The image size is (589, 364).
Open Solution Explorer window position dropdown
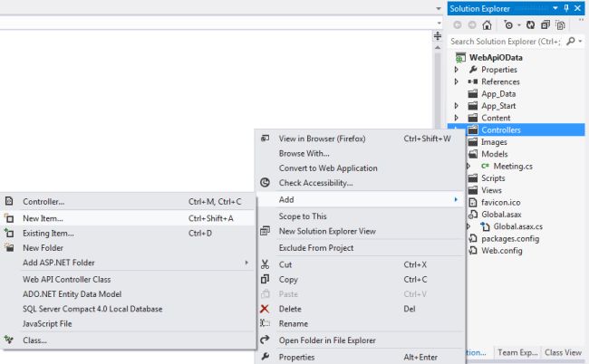click(x=555, y=8)
